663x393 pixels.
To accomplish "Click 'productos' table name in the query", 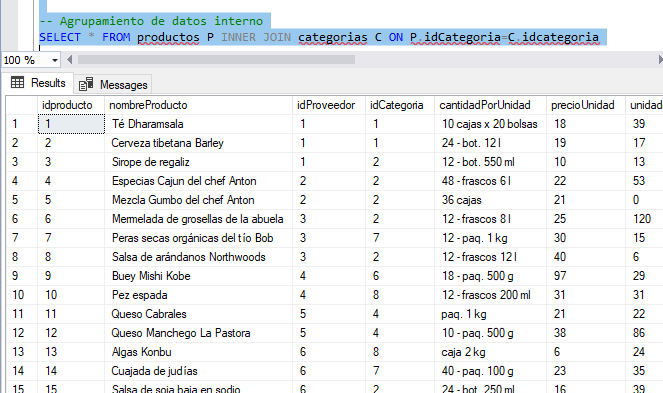I will tap(168, 37).
